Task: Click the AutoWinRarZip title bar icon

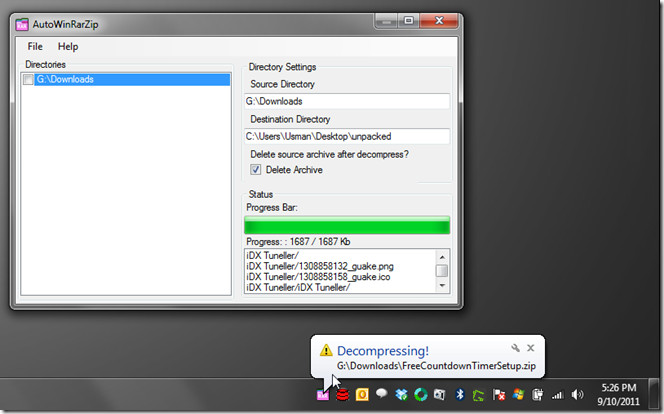Action: point(22,25)
